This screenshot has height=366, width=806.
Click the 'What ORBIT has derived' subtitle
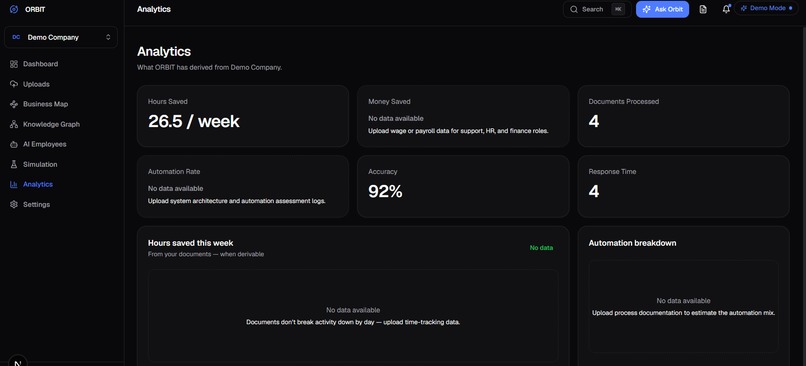tap(209, 67)
